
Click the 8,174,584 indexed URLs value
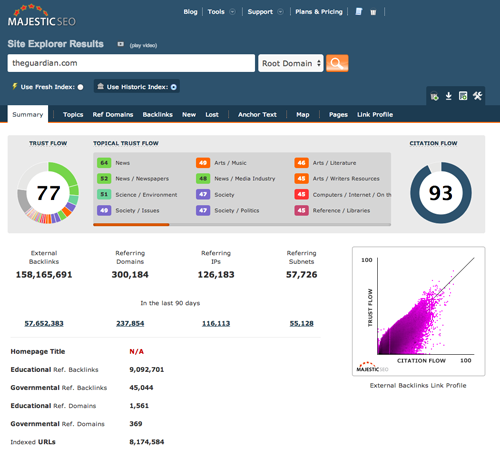147,442
